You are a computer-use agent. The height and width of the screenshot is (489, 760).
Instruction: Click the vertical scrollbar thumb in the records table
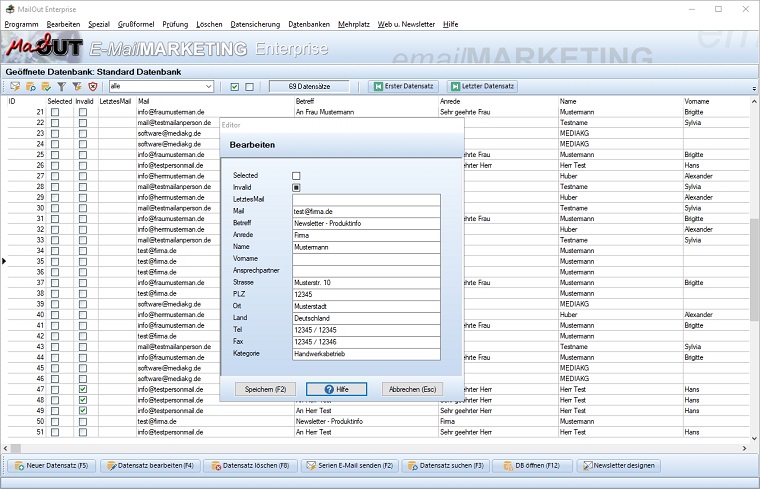pos(754,269)
